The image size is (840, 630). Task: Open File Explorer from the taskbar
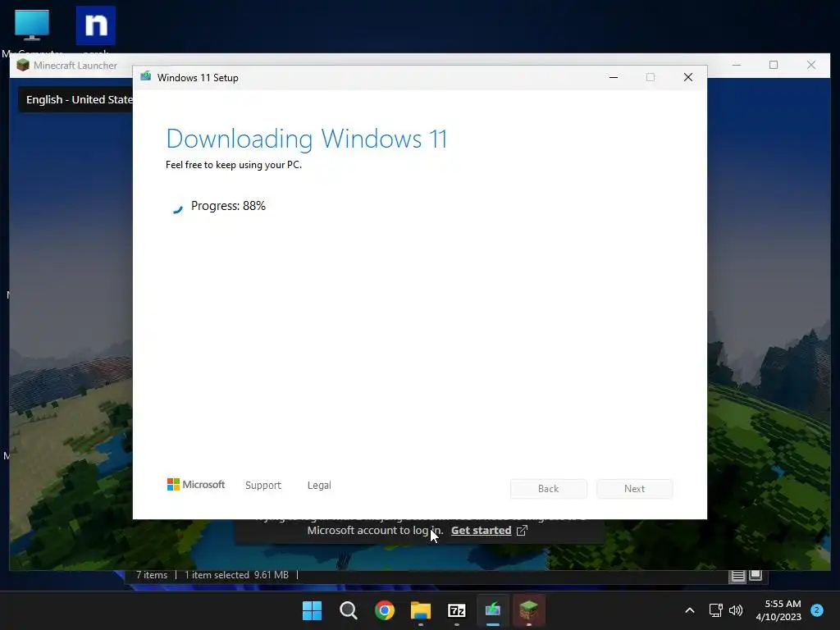(421, 610)
